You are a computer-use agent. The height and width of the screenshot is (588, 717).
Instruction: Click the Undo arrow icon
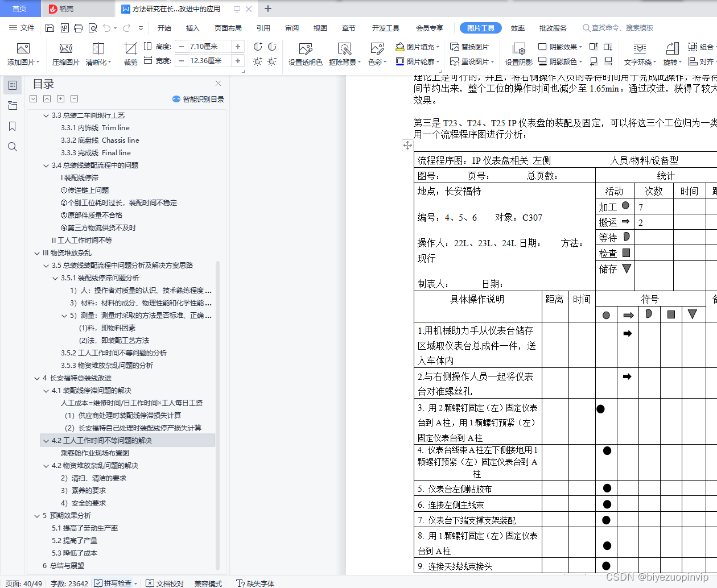(106, 28)
